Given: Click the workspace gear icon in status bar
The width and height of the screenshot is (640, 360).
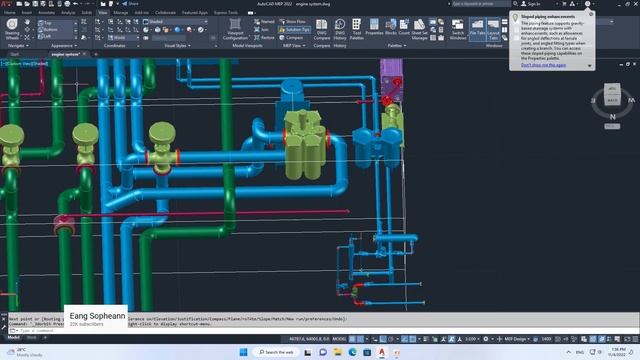Looking at the screenshot, I should [486, 339].
